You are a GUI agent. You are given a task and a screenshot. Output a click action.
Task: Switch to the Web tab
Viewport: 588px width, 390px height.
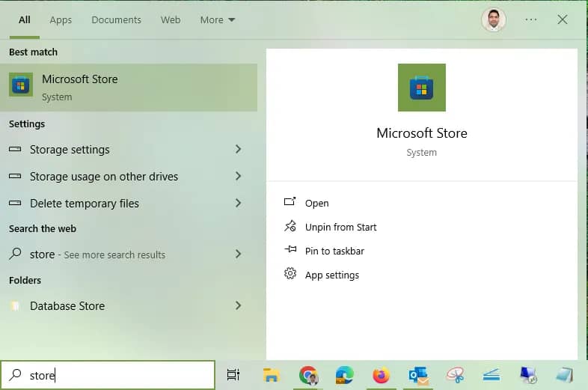click(171, 20)
